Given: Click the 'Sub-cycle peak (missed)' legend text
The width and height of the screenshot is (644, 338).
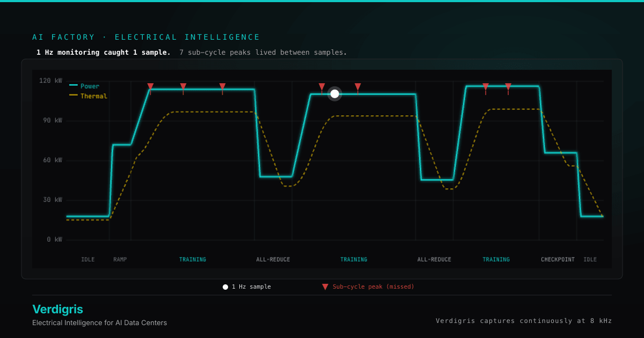Looking at the screenshot, I should click(x=374, y=287).
